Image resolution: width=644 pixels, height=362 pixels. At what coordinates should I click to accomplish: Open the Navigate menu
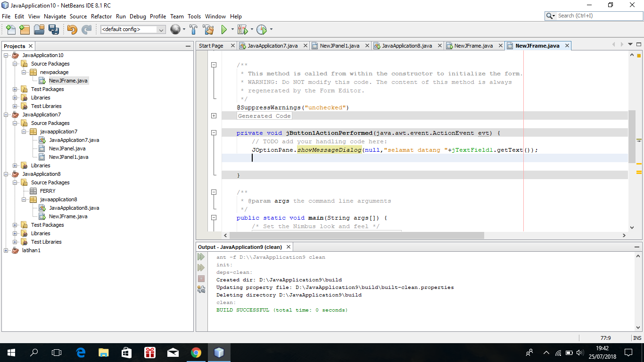55,16
